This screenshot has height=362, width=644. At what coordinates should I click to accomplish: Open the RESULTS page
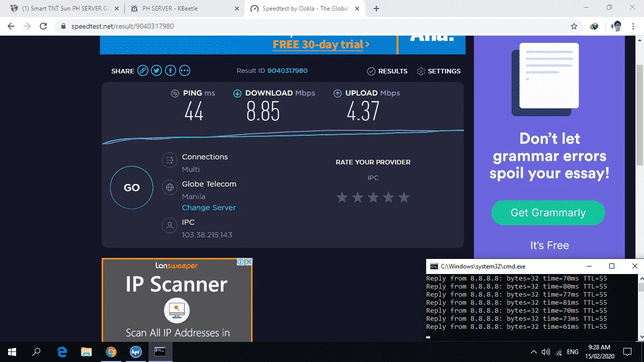click(x=387, y=71)
